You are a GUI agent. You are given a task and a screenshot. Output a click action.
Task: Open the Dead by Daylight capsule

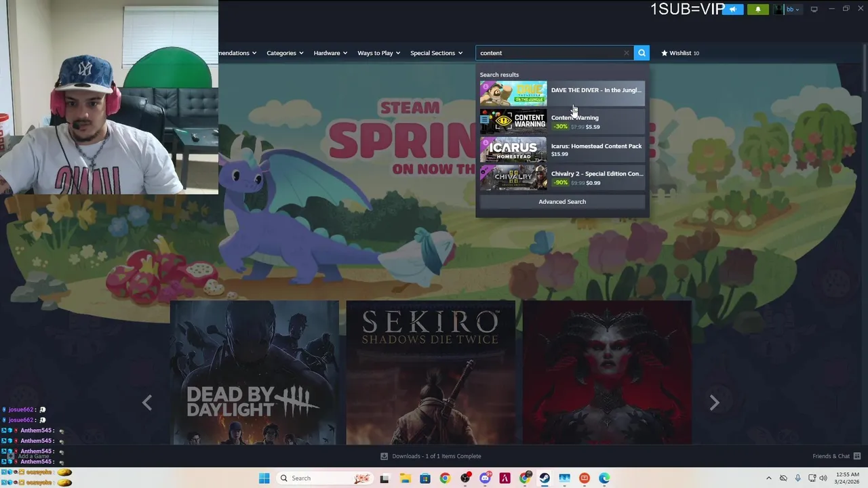pyautogui.click(x=254, y=372)
